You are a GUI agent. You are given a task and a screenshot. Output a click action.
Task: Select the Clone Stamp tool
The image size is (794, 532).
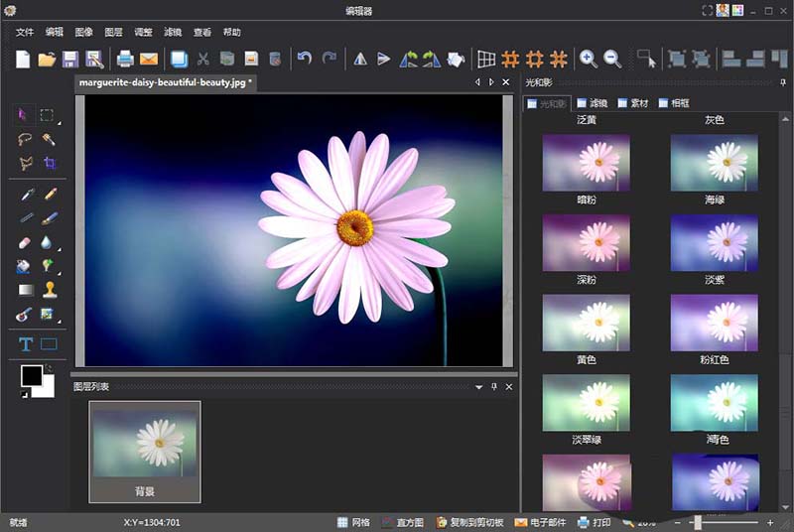coord(49,290)
